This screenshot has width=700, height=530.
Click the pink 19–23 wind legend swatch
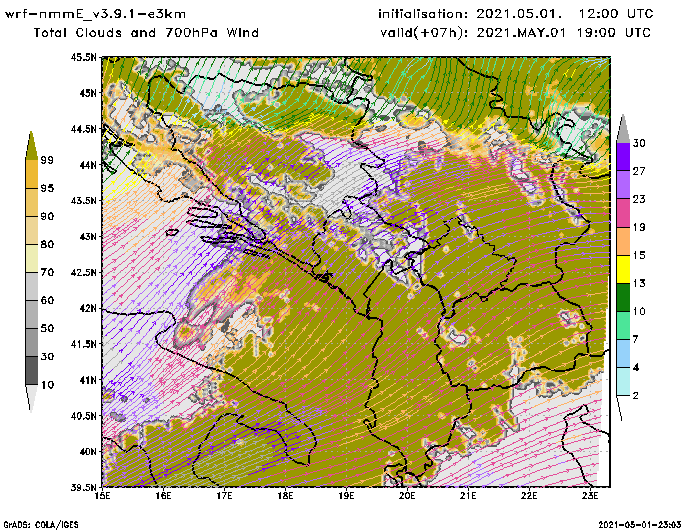(623, 213)
